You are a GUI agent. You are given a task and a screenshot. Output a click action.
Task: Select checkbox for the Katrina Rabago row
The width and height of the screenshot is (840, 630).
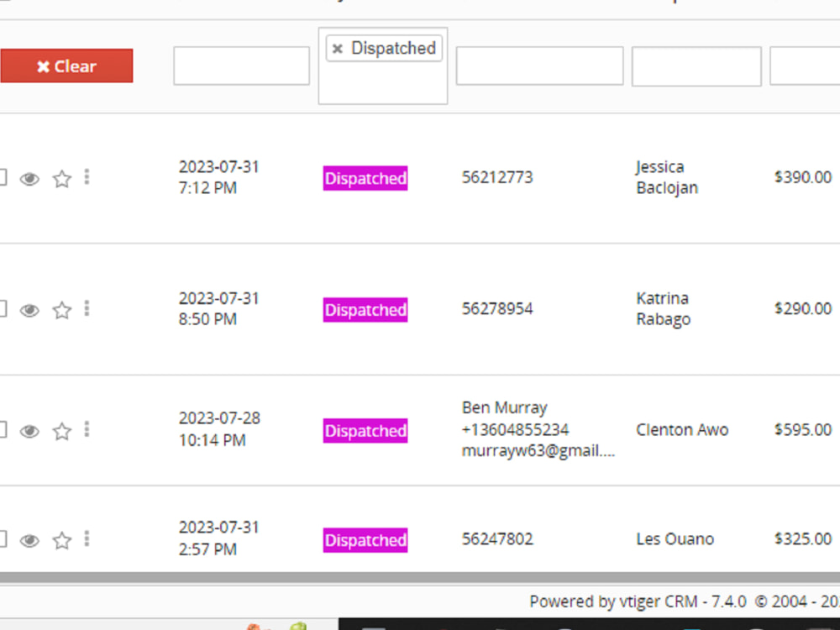pos(3,309)
